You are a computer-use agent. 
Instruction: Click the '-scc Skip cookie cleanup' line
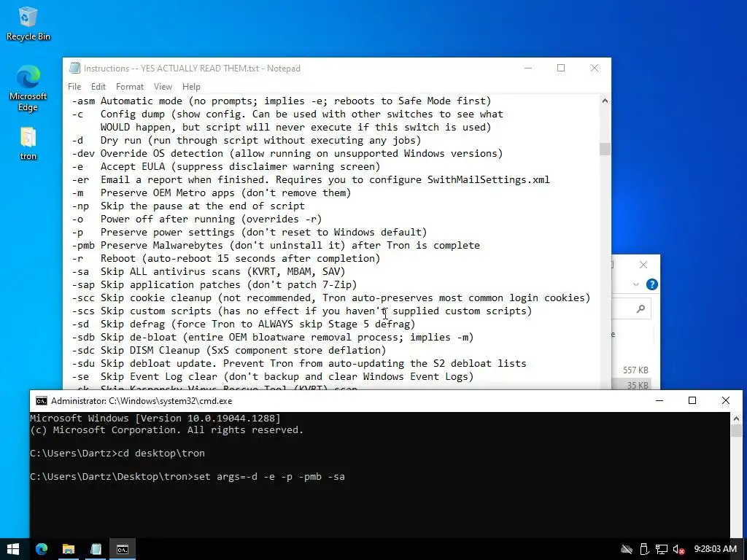(331, 297)
